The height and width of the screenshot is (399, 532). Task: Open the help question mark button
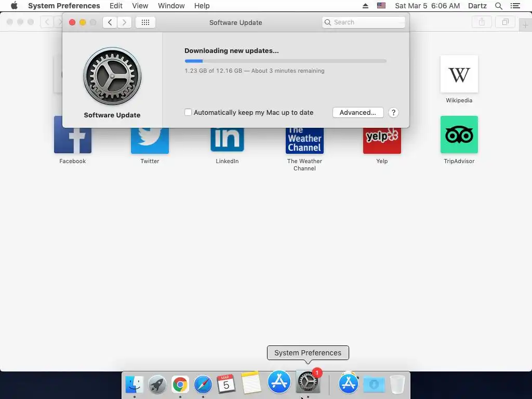[x=393, y=113]
